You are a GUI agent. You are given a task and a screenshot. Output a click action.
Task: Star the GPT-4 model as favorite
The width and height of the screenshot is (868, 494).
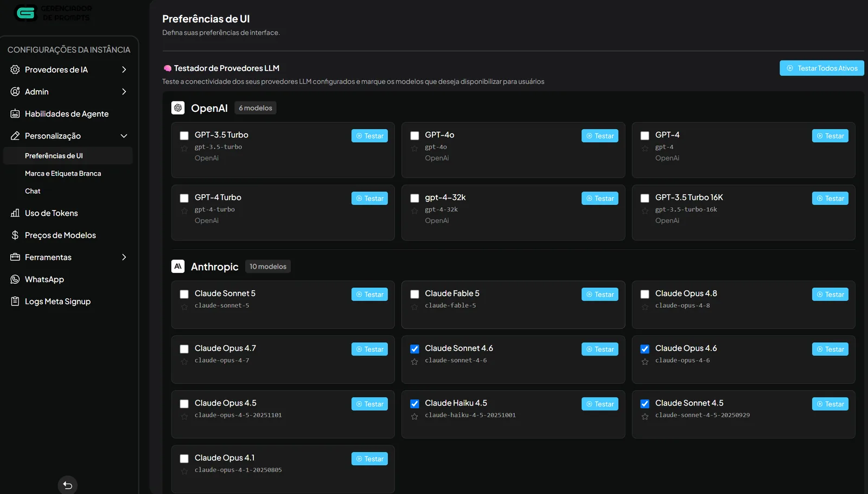[x=645, y=148]
